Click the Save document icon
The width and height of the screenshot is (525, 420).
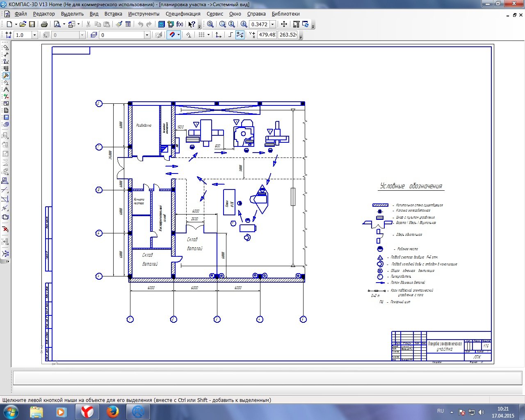click(32, 24)
